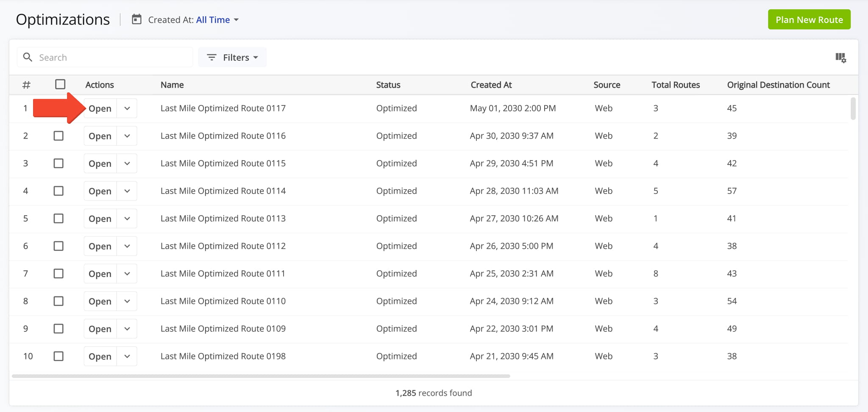This screenshot has height=412, width=868.
Task: Tick checkbox for Route 0198
Action: coord(58,356)
